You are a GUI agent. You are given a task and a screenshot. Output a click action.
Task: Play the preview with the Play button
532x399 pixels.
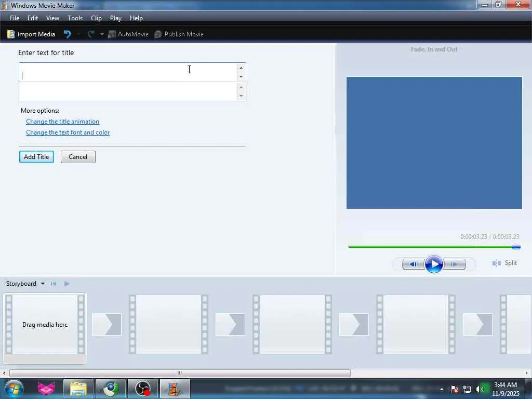[x=434, y=264]
